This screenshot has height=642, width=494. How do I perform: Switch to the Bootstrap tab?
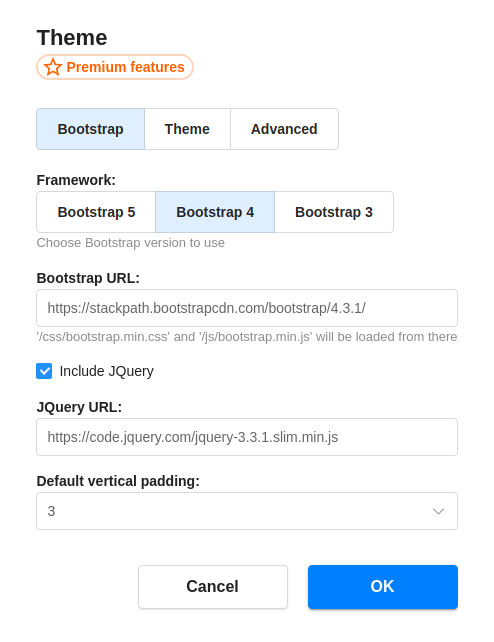point(90,129)
